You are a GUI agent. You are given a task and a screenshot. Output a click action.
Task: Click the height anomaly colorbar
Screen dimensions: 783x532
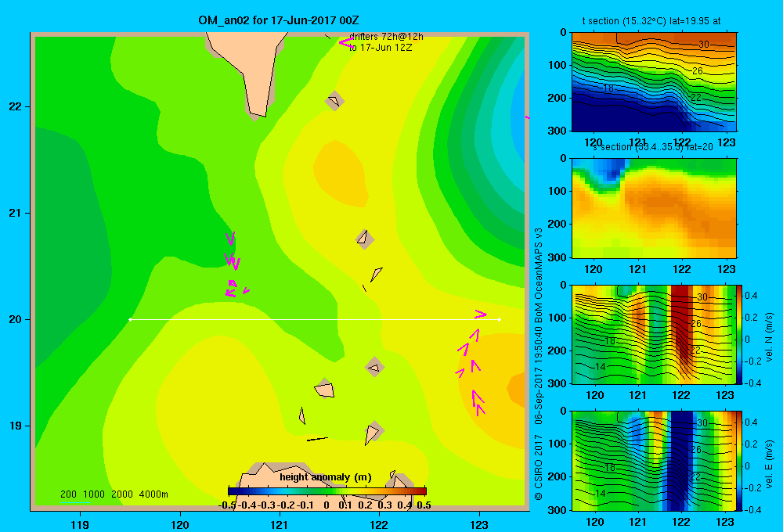(327, 491)
